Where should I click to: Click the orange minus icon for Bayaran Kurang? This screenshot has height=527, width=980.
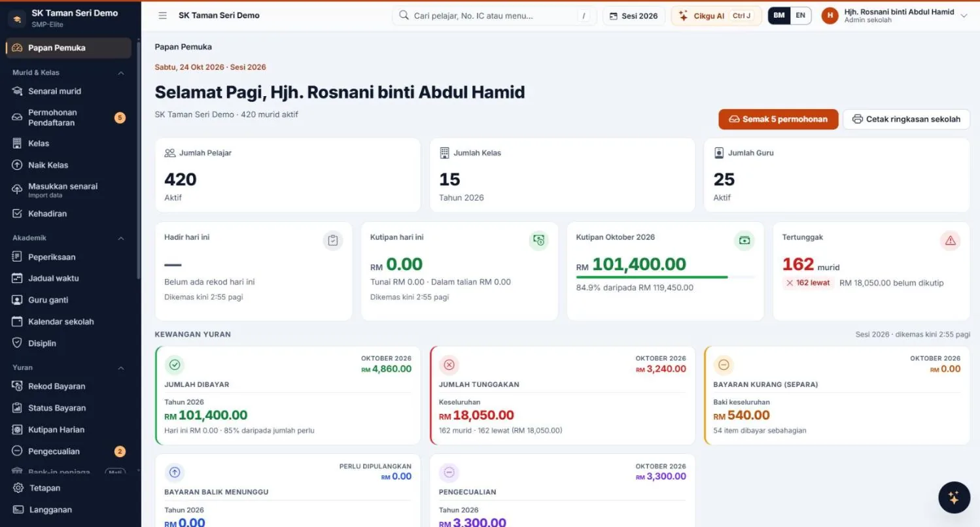pos(724,365)
